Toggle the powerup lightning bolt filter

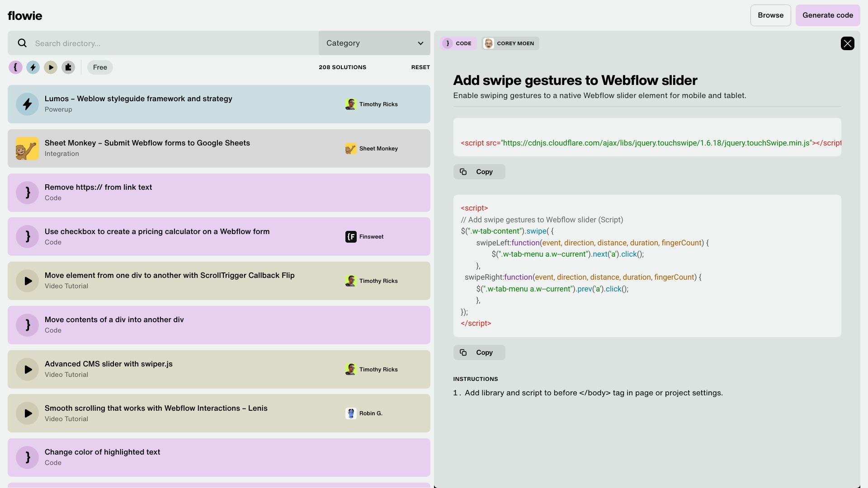coord(33,67)
